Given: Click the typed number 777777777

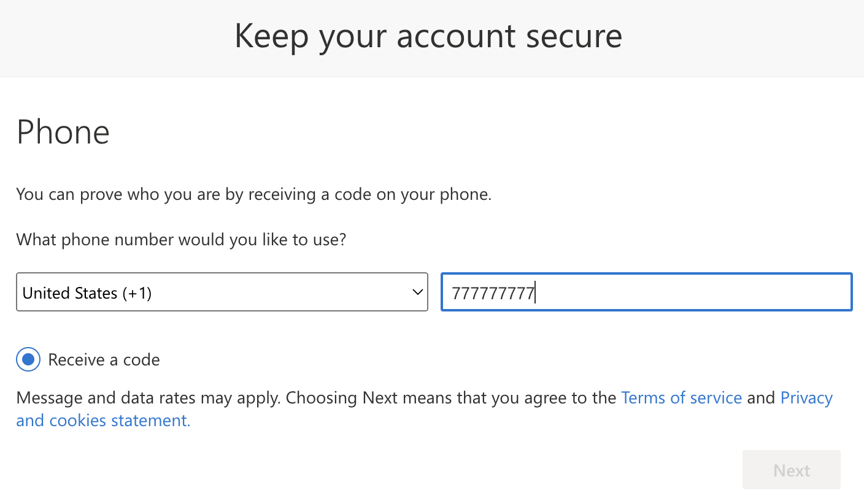Looking at the screenshot, I should click(x=493, y=293).
